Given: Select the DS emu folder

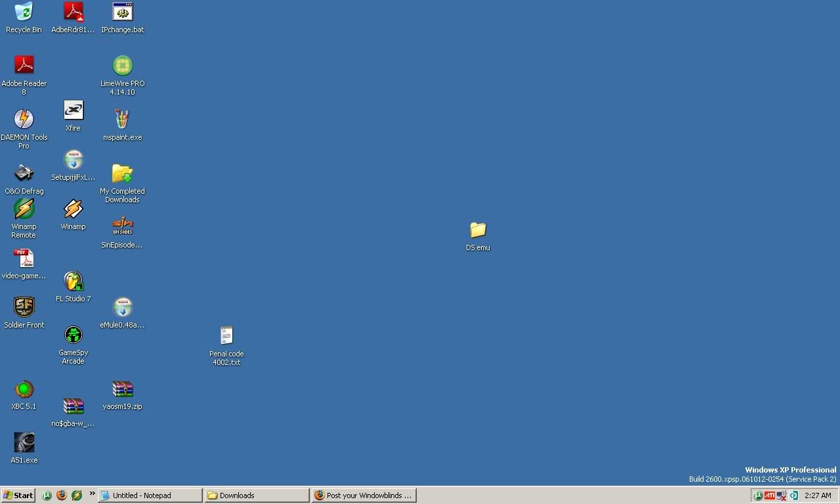Looking at the screenshot, I should [x=478, y=230].
